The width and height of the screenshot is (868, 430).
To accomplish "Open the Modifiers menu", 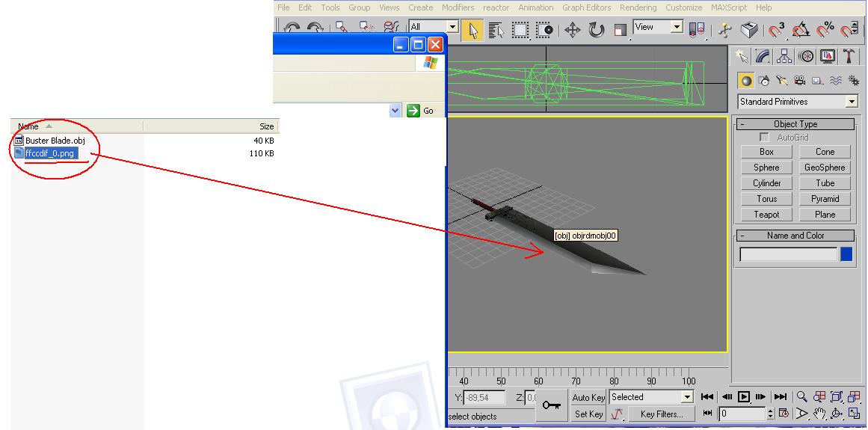I will point(458,7).
